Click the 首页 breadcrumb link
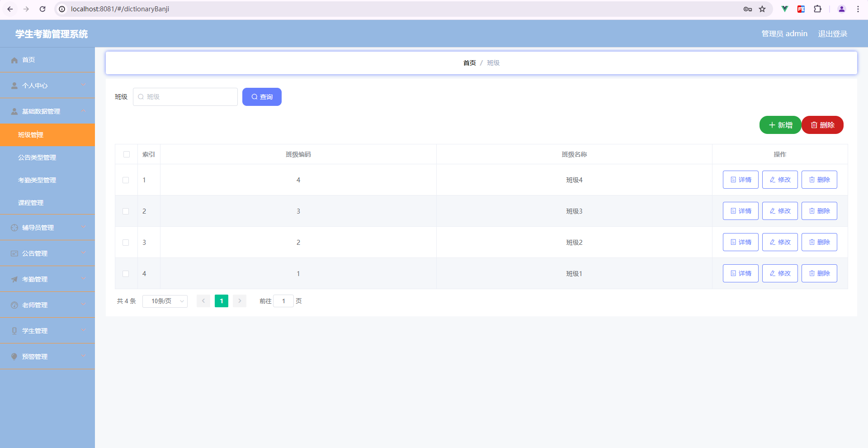 point(469,63)
